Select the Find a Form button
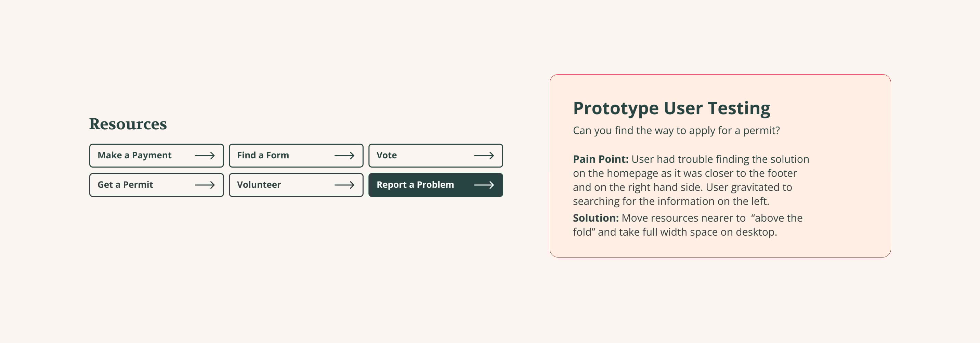Viewport: 980px width, 343px height. click(296, 156)
